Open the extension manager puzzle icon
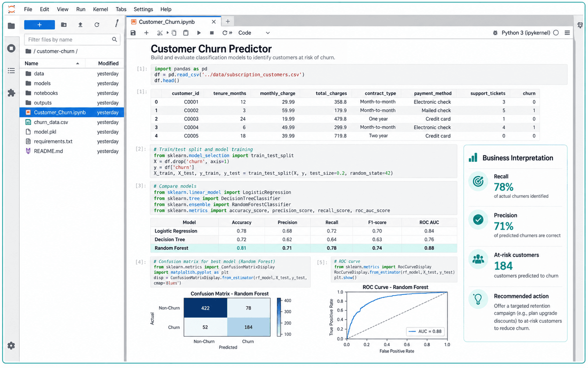Viewport: 588px width, 368px height. tap(11, 93)
